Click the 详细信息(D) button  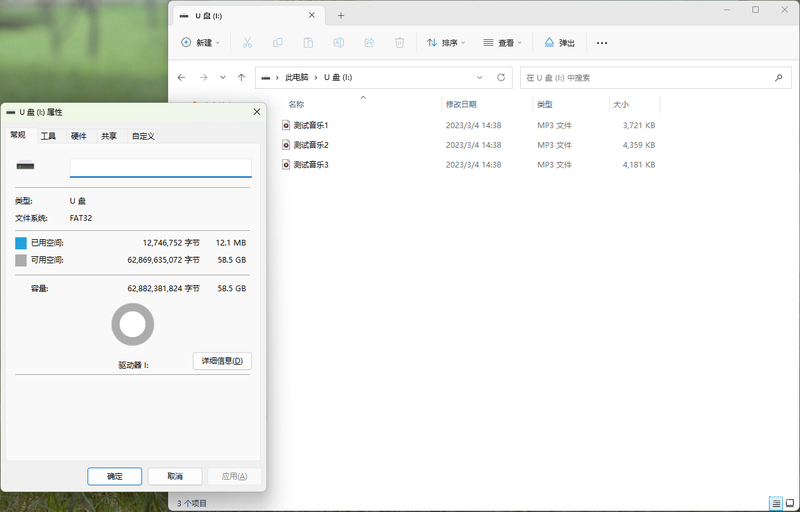(x=222, y=361)
